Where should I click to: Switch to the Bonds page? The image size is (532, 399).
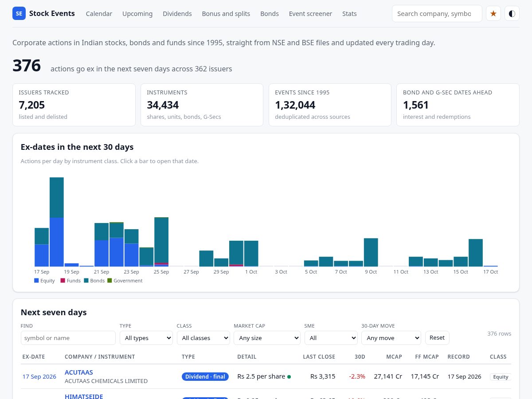pyautogui.click(x=270, y=14)
